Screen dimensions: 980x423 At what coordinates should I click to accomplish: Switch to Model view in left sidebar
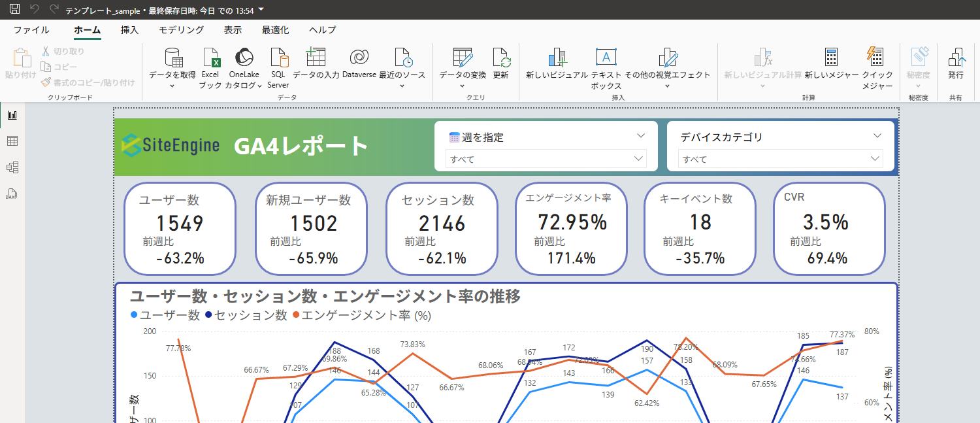[x=12, y=167]
